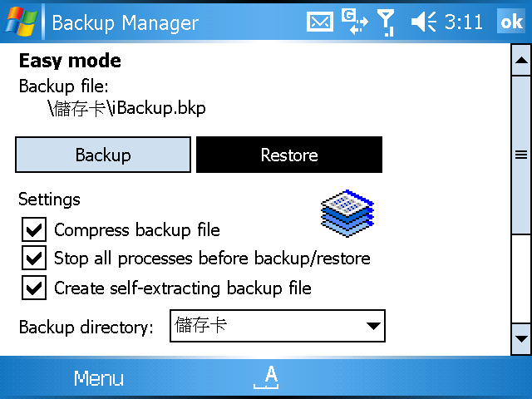
Task: Open the new message envelope icon
Action: tap(319, 22)
